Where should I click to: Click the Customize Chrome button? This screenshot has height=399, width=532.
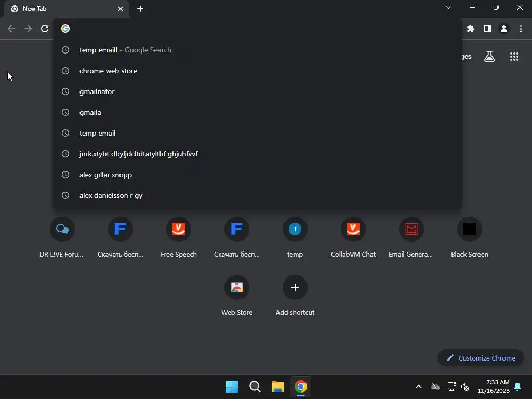(481, 358)
